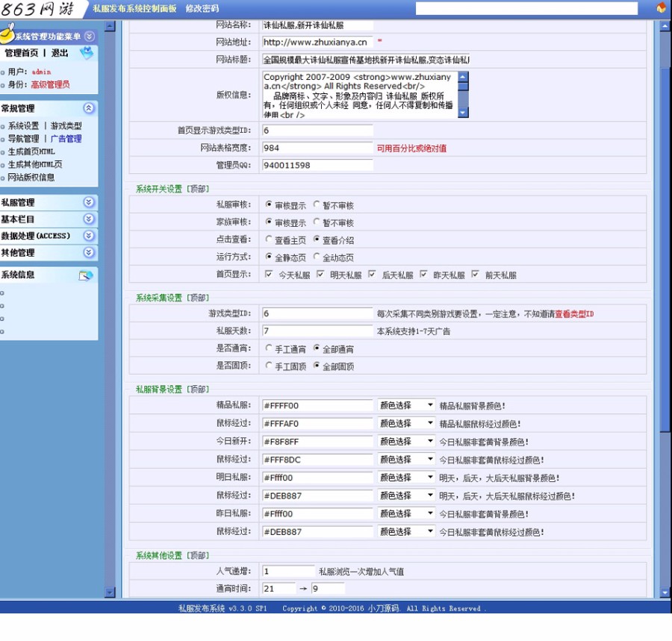Viewport: 672px width, 641px height.
Task: Open 修改密码 in top bar
Action: pos(202,8)
